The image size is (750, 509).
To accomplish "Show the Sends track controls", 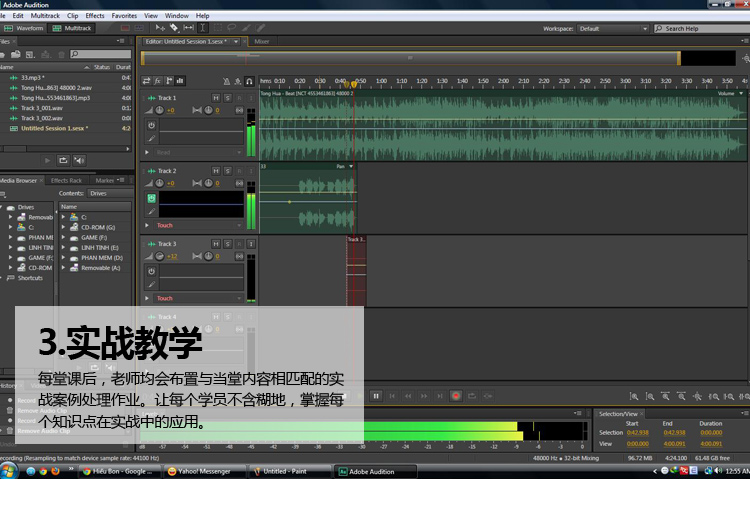I will (169, 81).
